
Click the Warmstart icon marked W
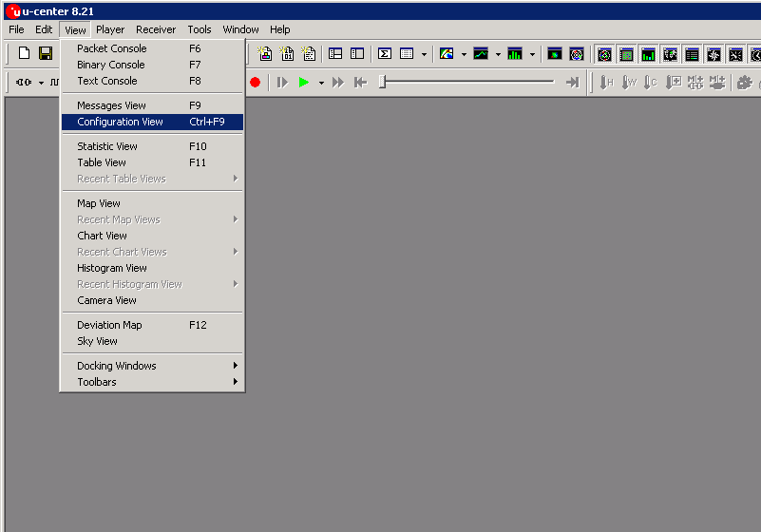click(x=629, y=83)
